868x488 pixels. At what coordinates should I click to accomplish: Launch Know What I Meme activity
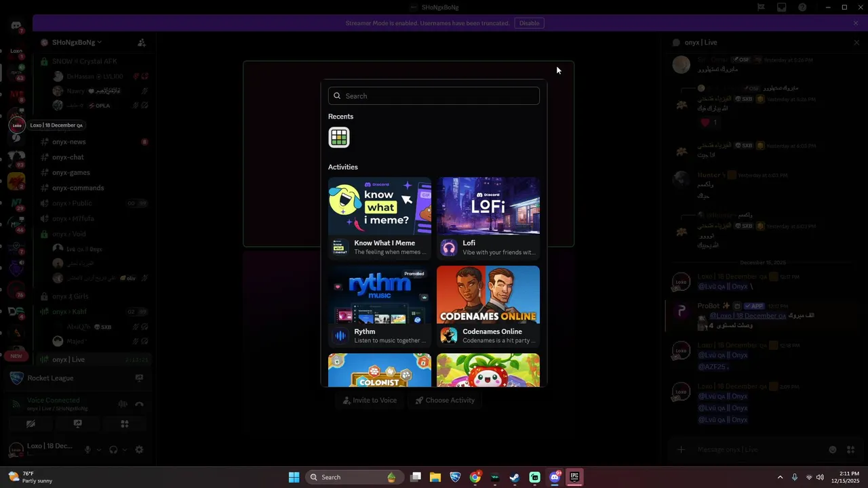[380, 218]
